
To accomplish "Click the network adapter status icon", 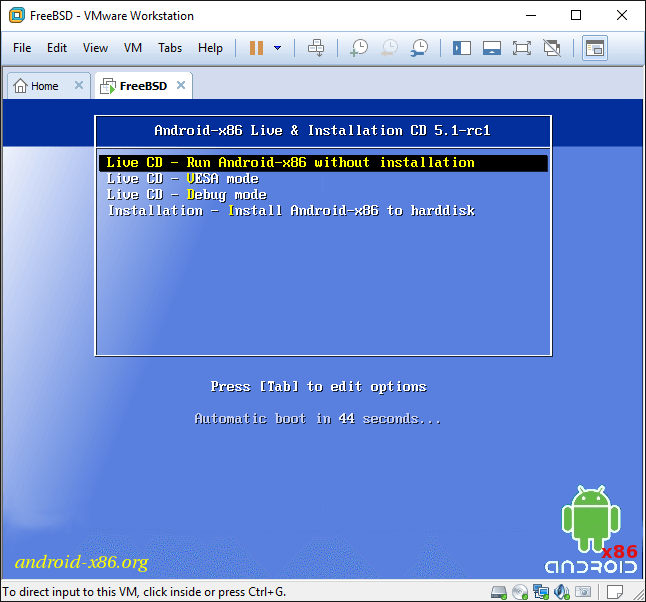I will pos(541,592).
